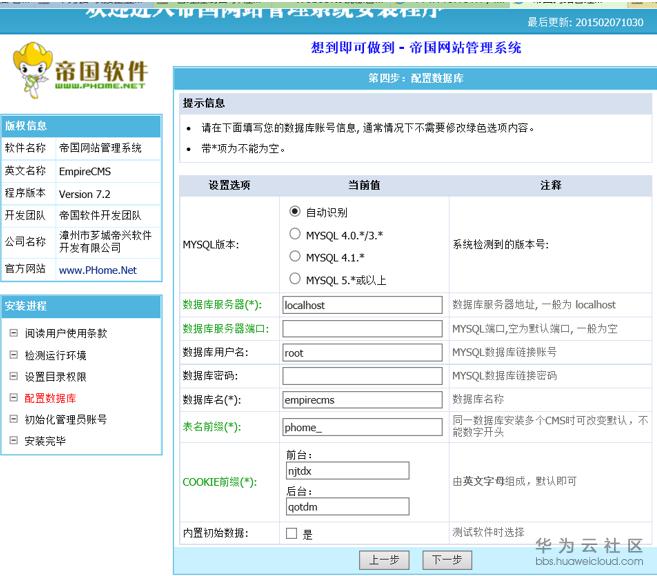
Task: Click the 安装进程 panel header
Action: click(81, 306)
